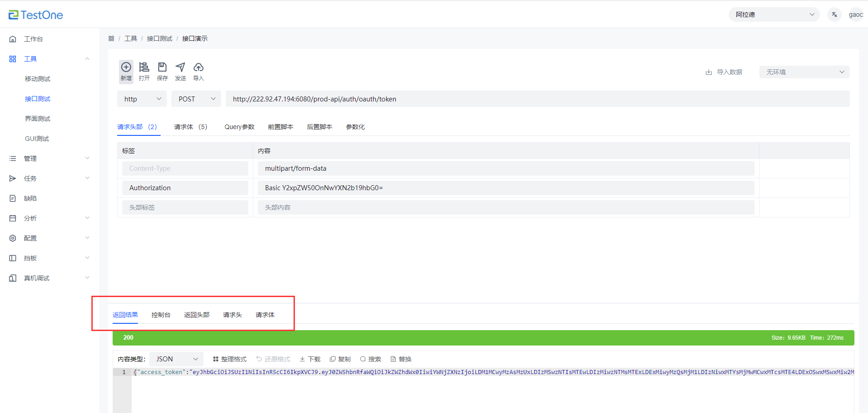Click 导入数据 import data button
The image size is (868, 413).
(724, 72)
